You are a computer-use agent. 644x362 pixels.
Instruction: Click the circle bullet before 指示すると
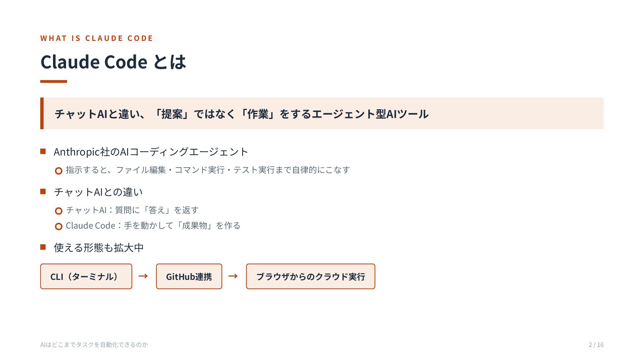click(59, 171)
